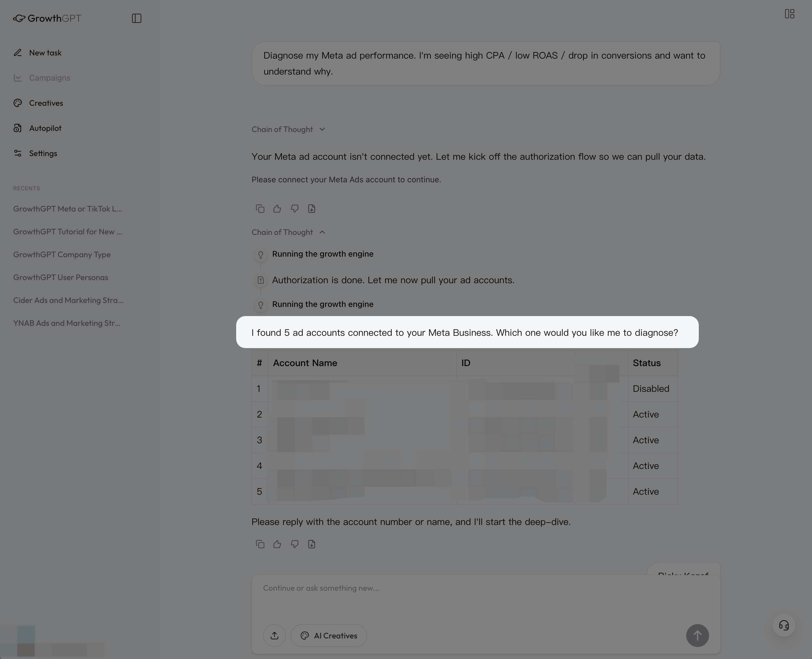The width and height of the screenshot is (812, 659).
Task: Copy the ad accounts response
Action: click(x=260, y=544)
